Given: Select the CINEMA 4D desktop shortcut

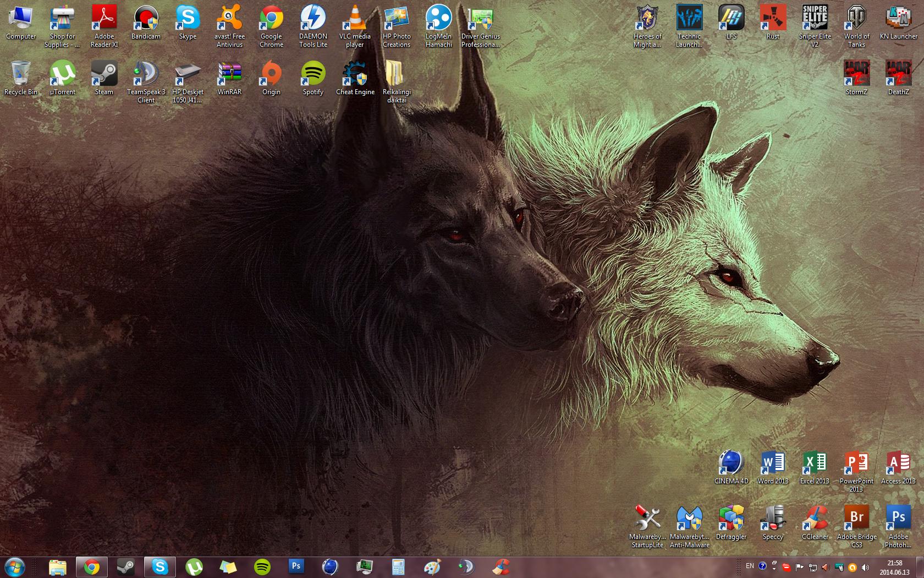Looking at the screenshot, I should (732, 468).
